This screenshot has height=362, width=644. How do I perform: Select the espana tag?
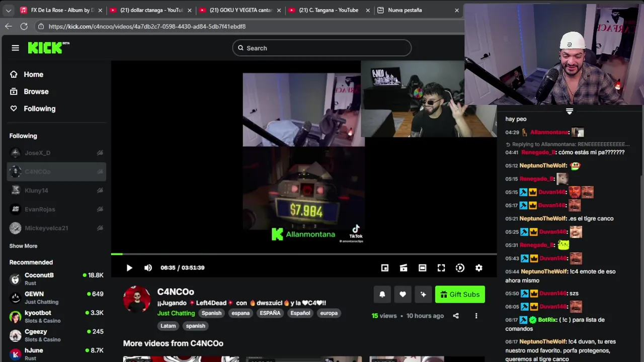click(x=240, y=313)
